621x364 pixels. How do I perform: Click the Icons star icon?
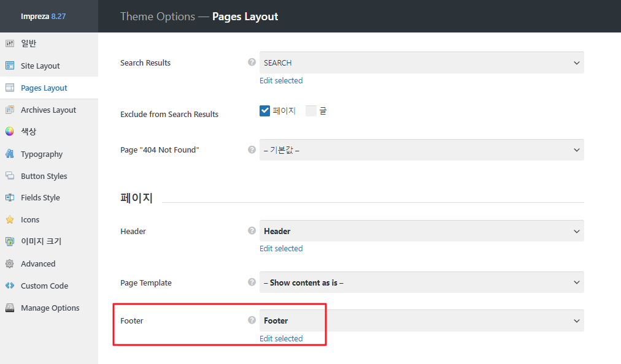[x=10, y=219]
